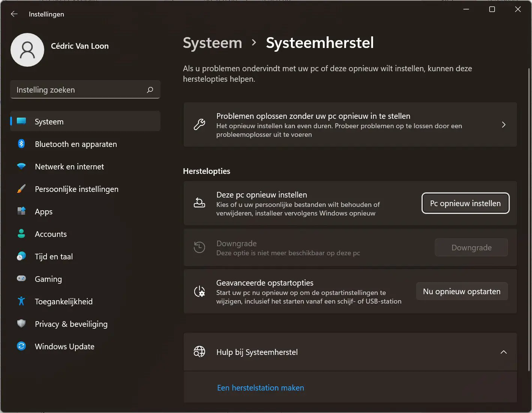Screen dimensions: 532x413
Task: Go to Gaming settings
Action: (85, 279)
